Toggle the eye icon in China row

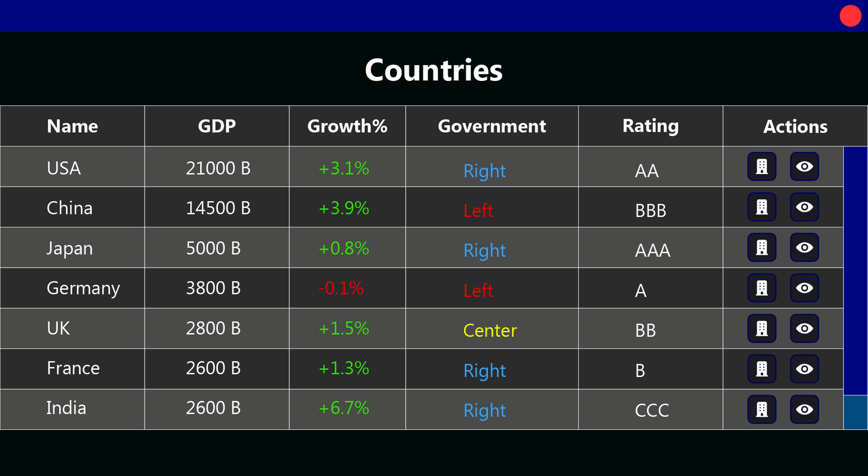coord(804,207)
